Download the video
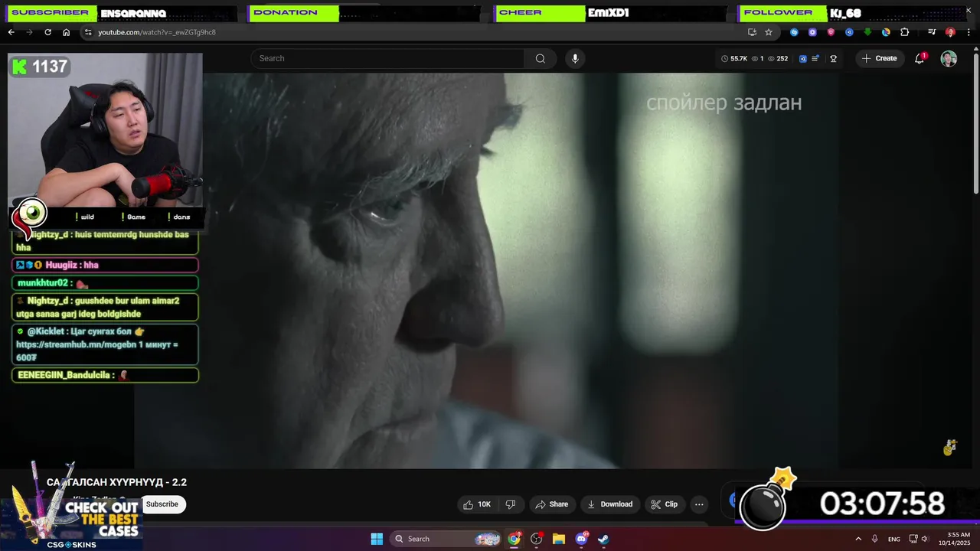 click(x=609, y=504)
